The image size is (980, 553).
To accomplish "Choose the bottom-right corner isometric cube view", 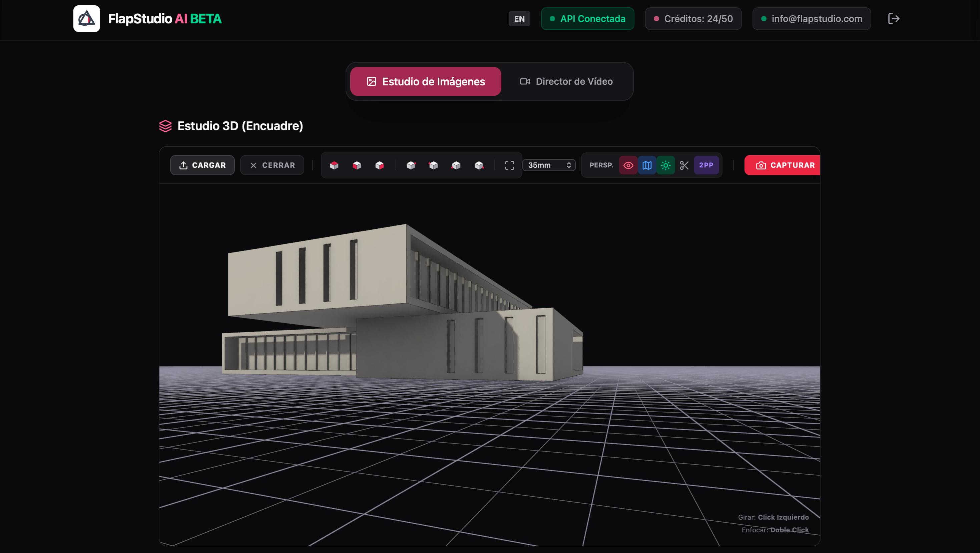I will 479,165.
